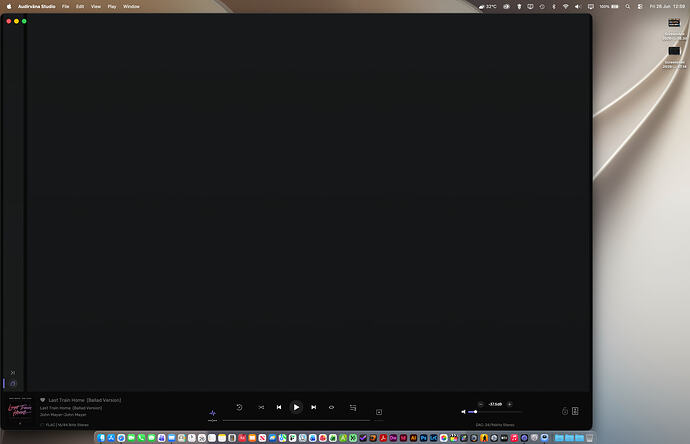Click the purple waveform processing icon

(213, 413)
